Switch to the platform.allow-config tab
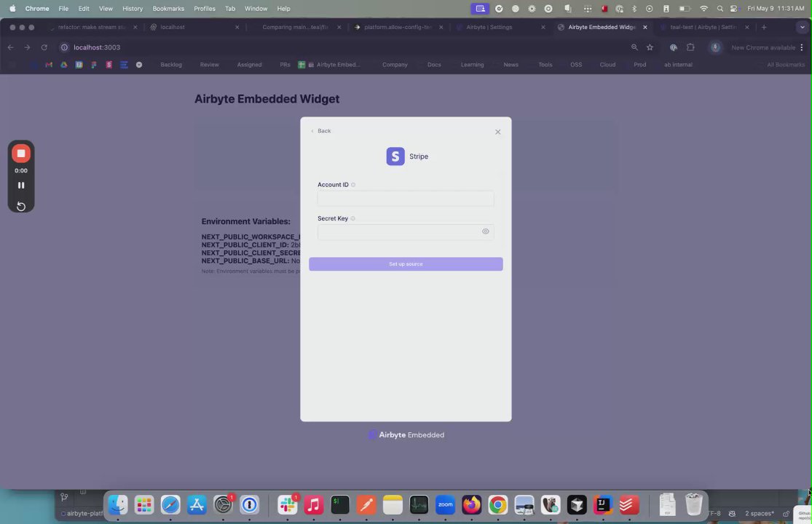Image resolution: width=812 pixels, height=524 pixels. tap(398, 27)
